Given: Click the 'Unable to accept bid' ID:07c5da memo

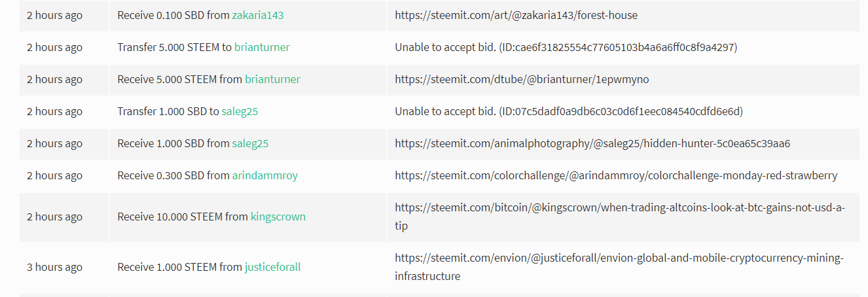Looking at the screenshot, I should pos(569,111).
